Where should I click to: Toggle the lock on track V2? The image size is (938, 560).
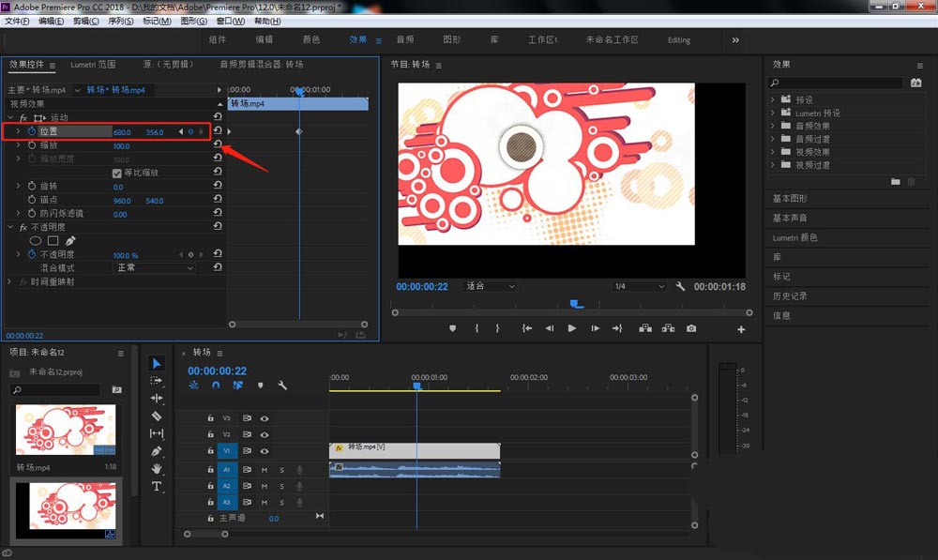[x=210, y=434]
